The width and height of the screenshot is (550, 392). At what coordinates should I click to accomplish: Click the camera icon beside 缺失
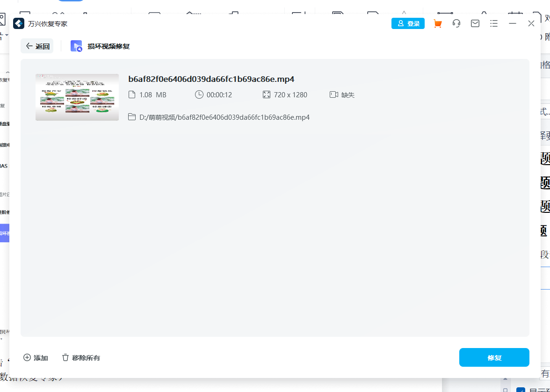pyautogui.click(x=333, y=95)
